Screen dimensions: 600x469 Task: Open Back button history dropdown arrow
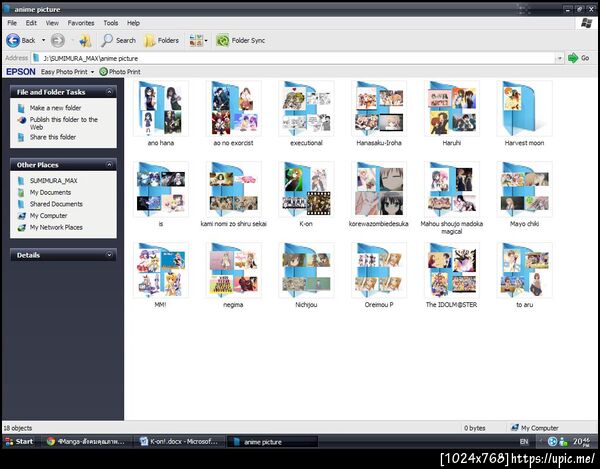(x=43, y=40)
